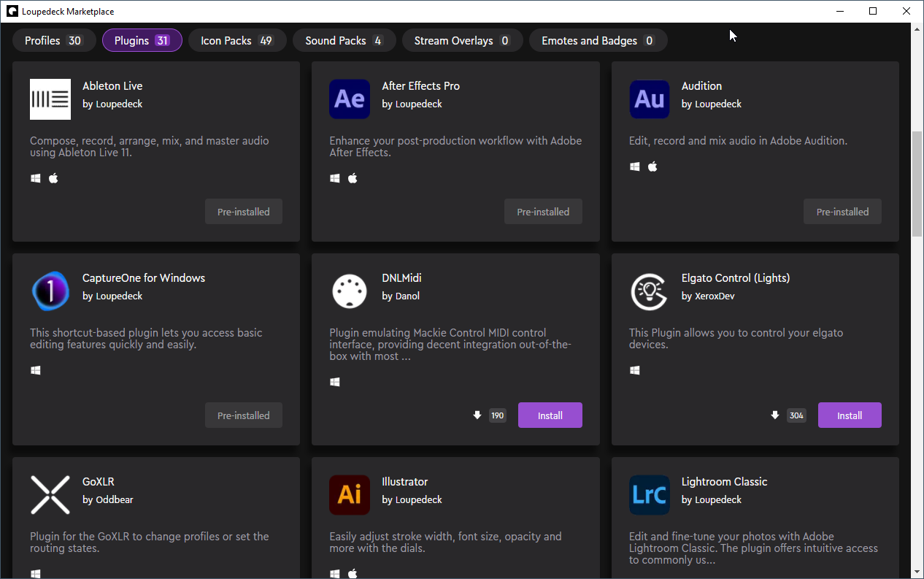Click the Illustrator Ai icon
This screenshot has width=924, height=579.
(350, 495)
